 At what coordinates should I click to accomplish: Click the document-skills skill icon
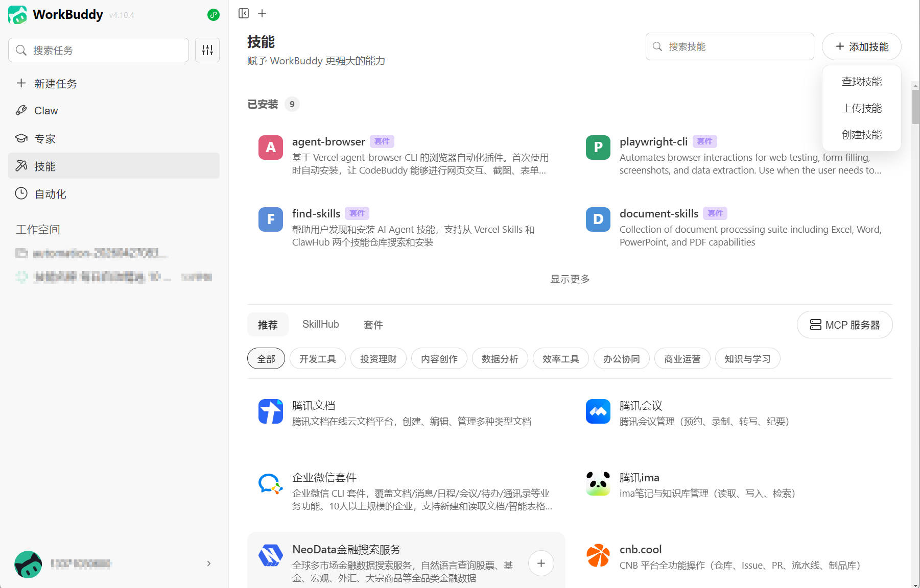[598, 219]
